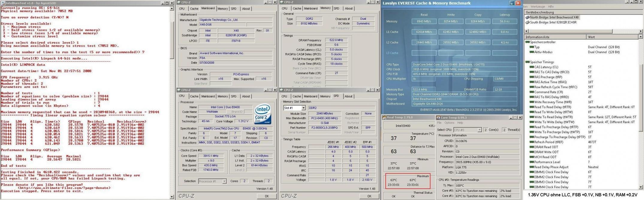Open the File menu in Core Temp
The height and width of the screenshot is (200, 644).
coord(439,123)
